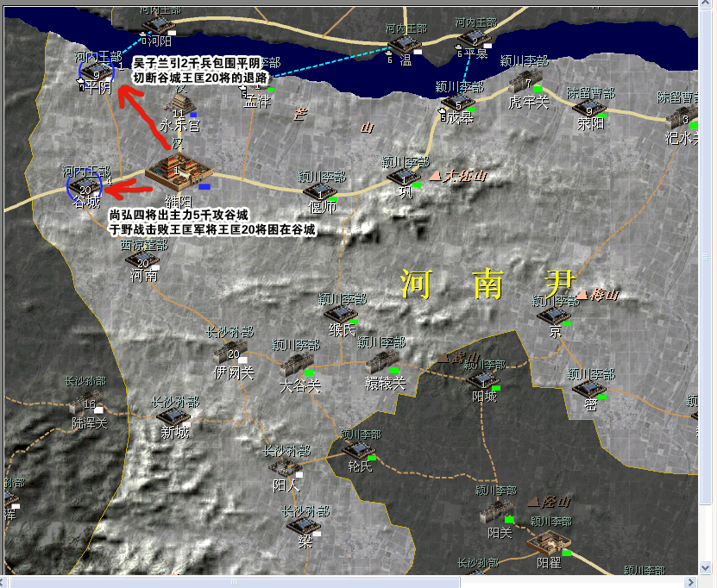The image size is (717, 588).
Task: Select the 轮氏 city icon
Action: [359, 450]
